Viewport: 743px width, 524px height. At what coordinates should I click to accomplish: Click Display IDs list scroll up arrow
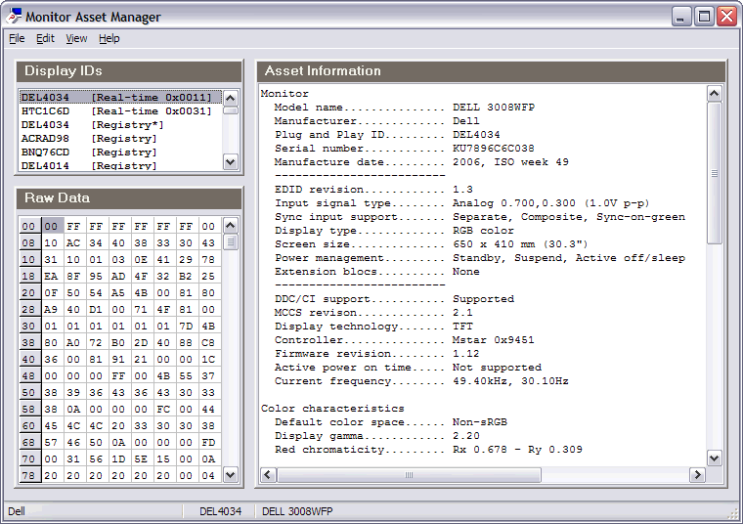231,98
